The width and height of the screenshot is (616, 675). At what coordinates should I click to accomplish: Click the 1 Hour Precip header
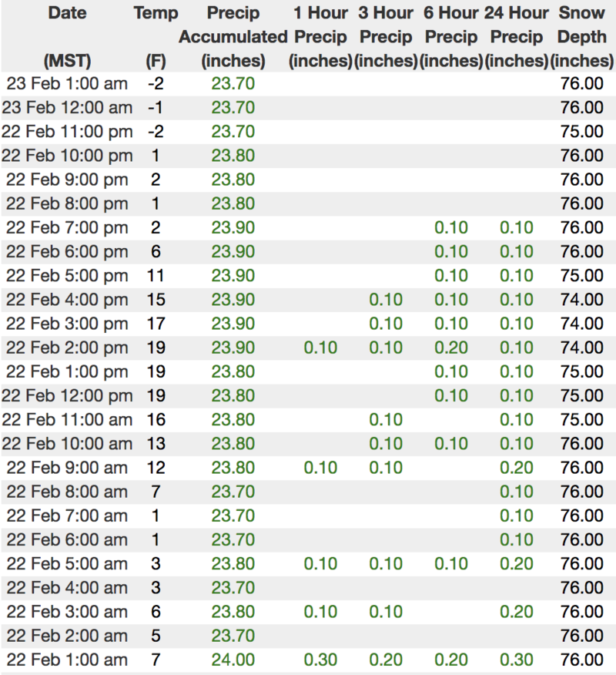(320, 36)
